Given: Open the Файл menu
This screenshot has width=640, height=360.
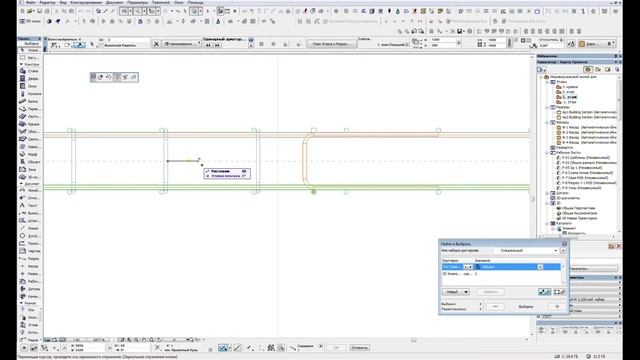Looking at the screenshot, I should (31, 2).
